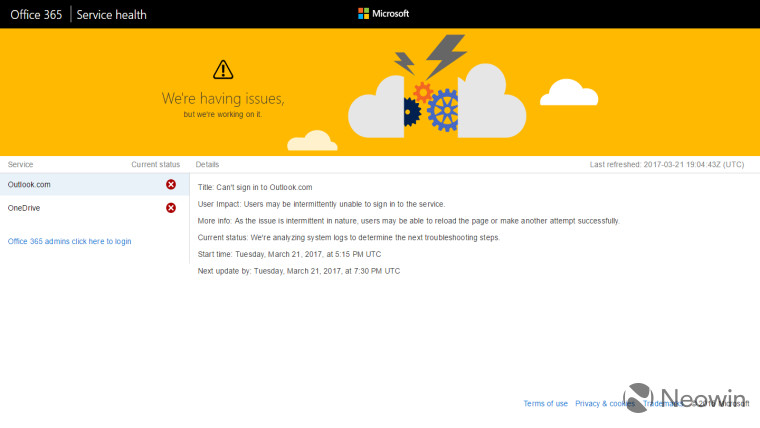
Task: Select the OneDrive service row
Action: (x=95, y=207)
